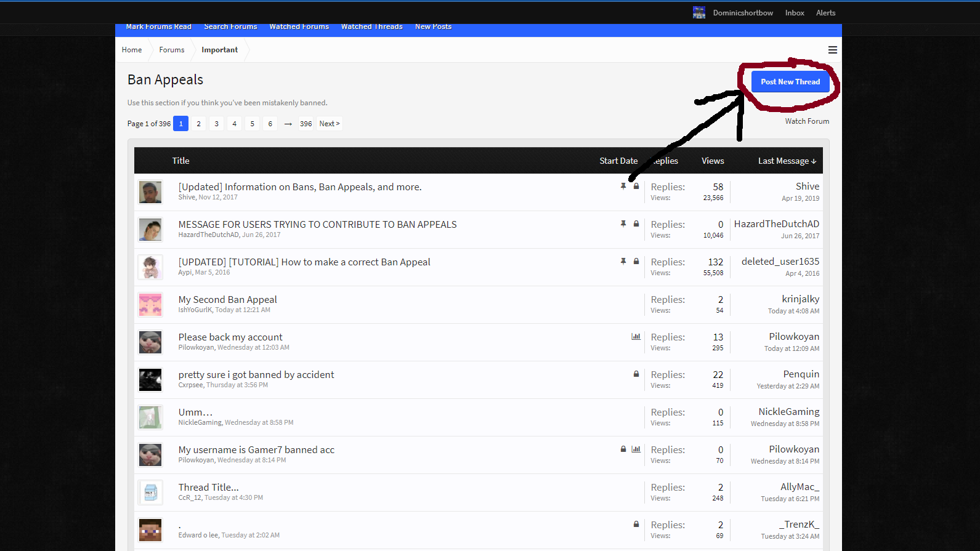Open Cxrpsee's dark avatar thumbnail

point(150,380)
